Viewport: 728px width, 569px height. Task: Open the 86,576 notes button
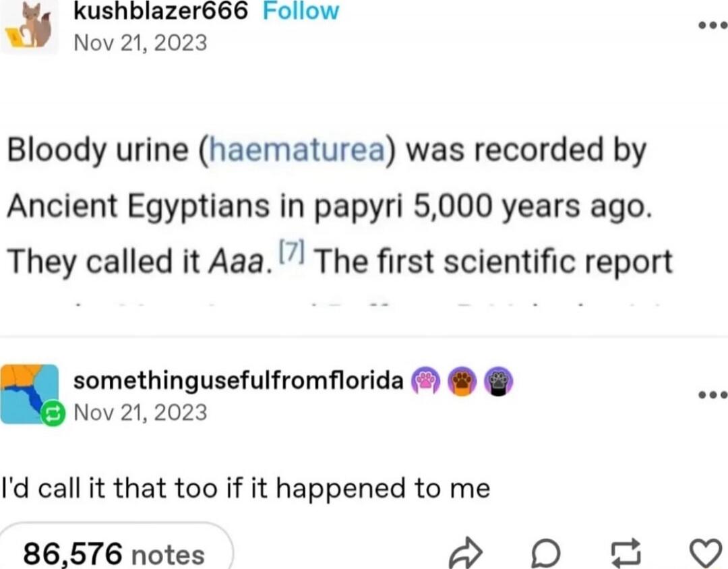(x=115, y=554)
